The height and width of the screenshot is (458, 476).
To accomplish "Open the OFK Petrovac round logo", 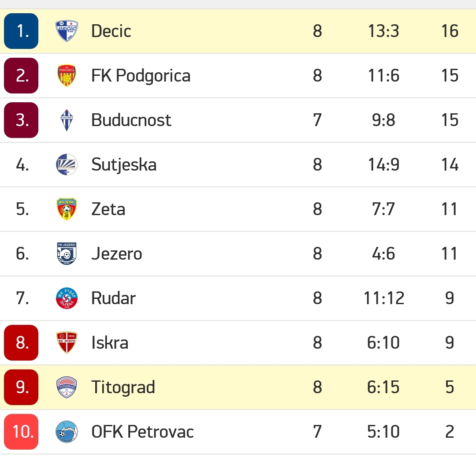I will pos(67,432).
